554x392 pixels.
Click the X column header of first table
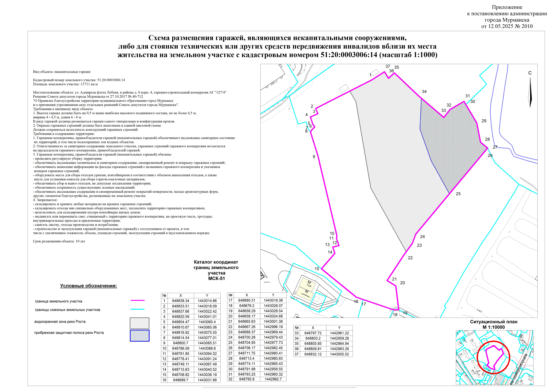(181, 295)
